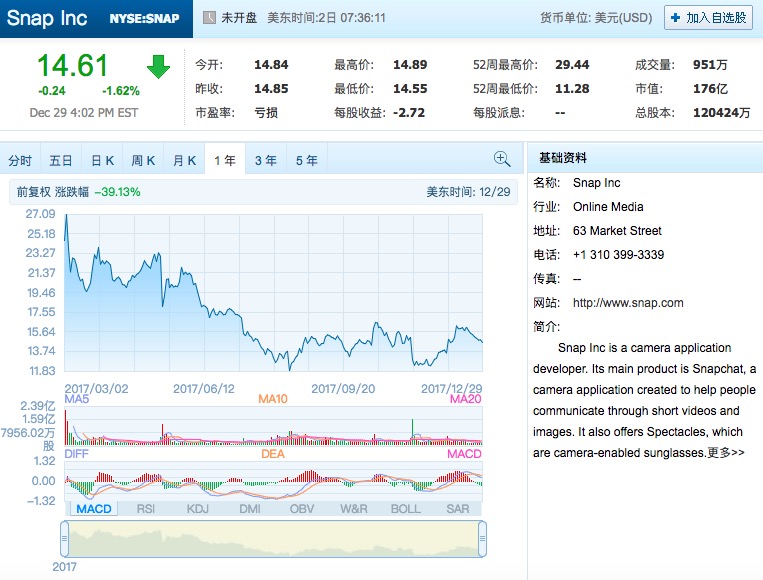The height and width of the screenshot is (580, 763).
Task: Click the green down arrow price indicator
Action: click(158, 67)
